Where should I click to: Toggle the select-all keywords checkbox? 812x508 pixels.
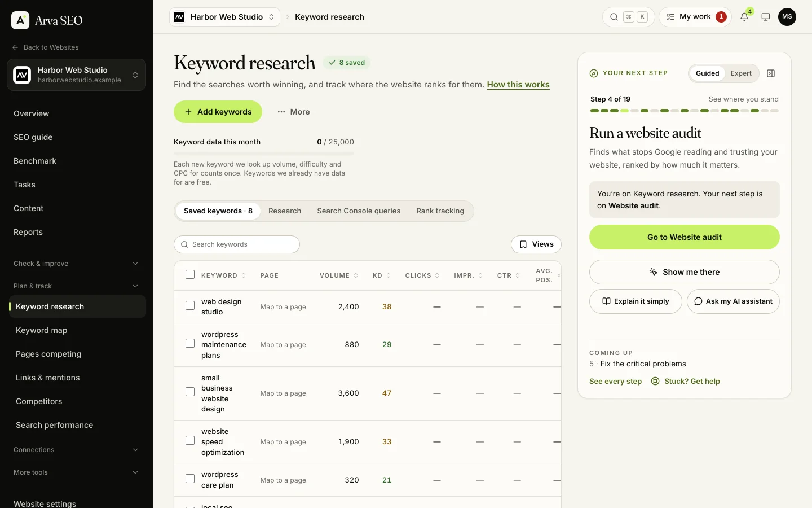coord(190,275)
